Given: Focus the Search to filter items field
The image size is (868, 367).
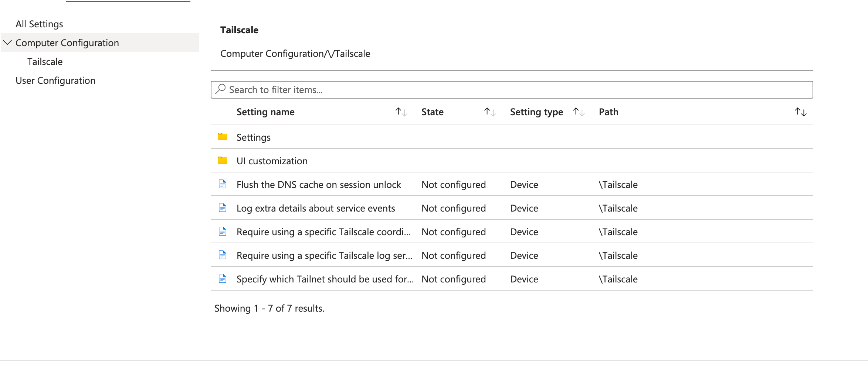Looking at the screenshot, I should point(518,90).
